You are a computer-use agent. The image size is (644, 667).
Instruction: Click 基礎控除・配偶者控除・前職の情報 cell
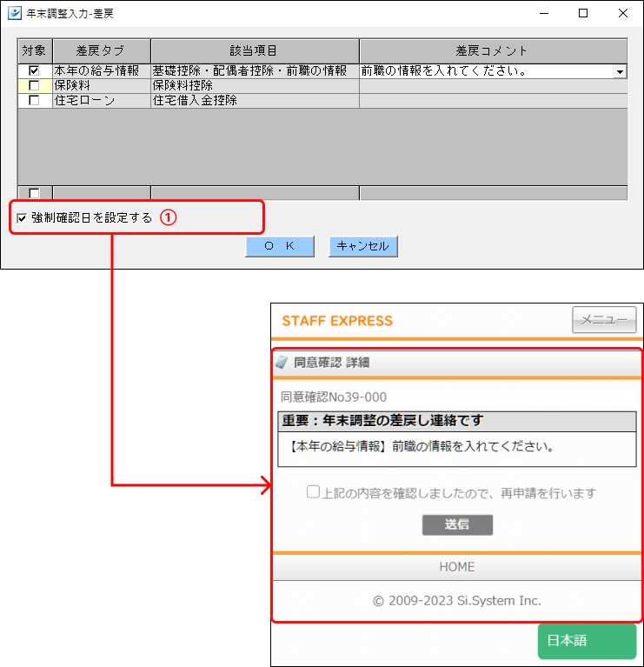tap(255, 70)
